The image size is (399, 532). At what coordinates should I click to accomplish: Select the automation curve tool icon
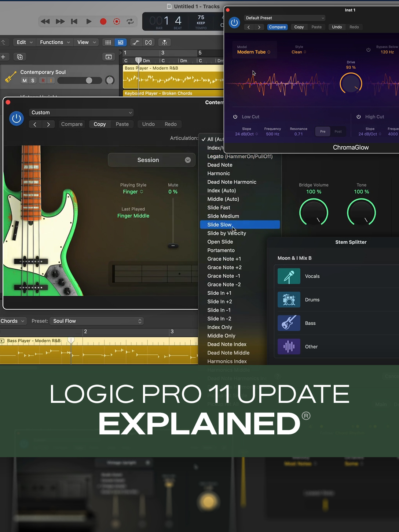coord(135,42)
